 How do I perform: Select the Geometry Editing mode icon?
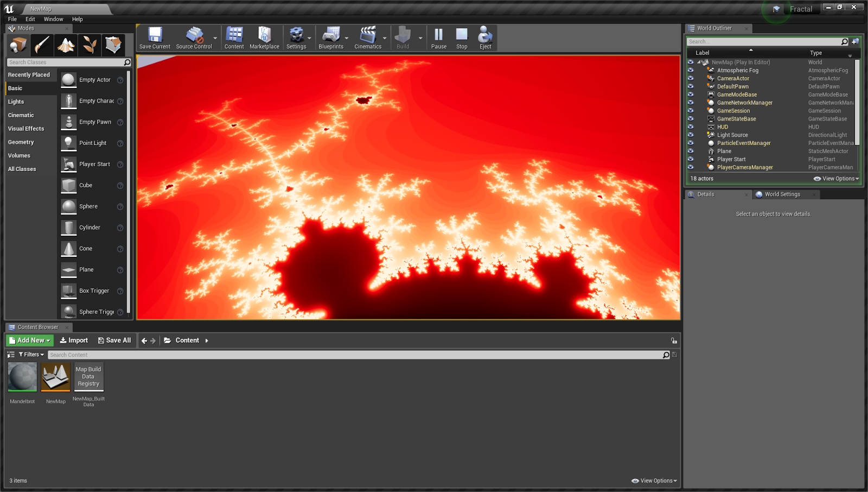coord(113,45)
